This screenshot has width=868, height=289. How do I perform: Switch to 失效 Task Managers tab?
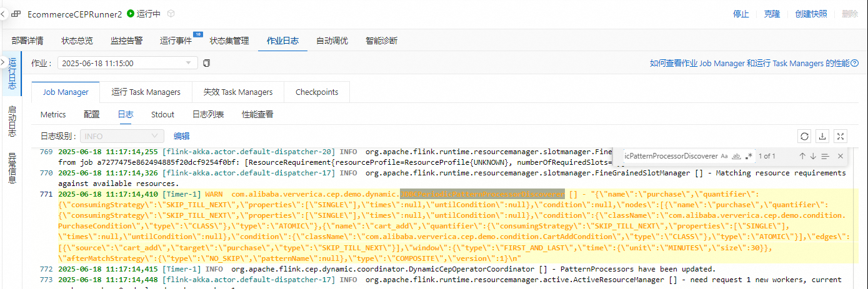[238, 92]
